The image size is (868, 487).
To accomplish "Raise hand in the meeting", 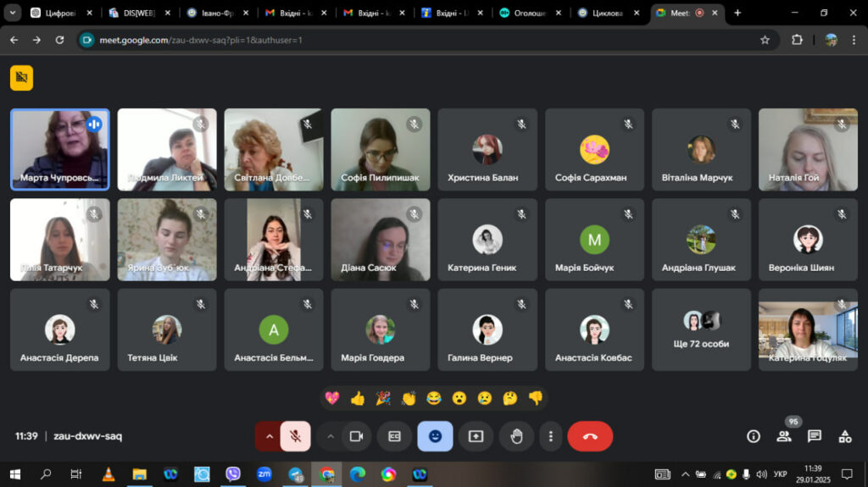I will point(516,436).
